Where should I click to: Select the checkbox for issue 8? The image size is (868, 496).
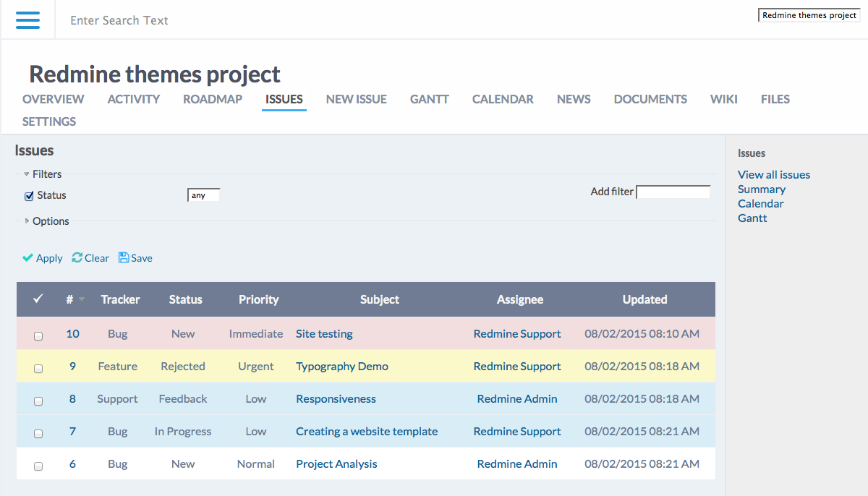(x=38, y=401)
